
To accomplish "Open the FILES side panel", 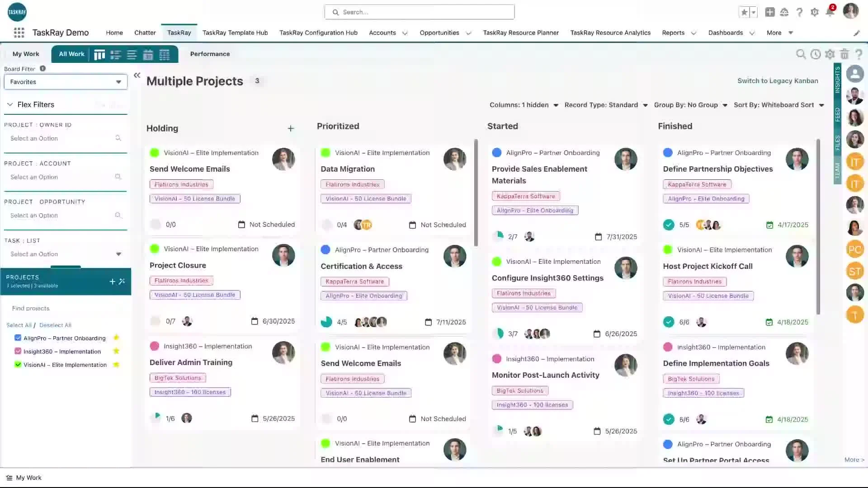I will (837, 143).
